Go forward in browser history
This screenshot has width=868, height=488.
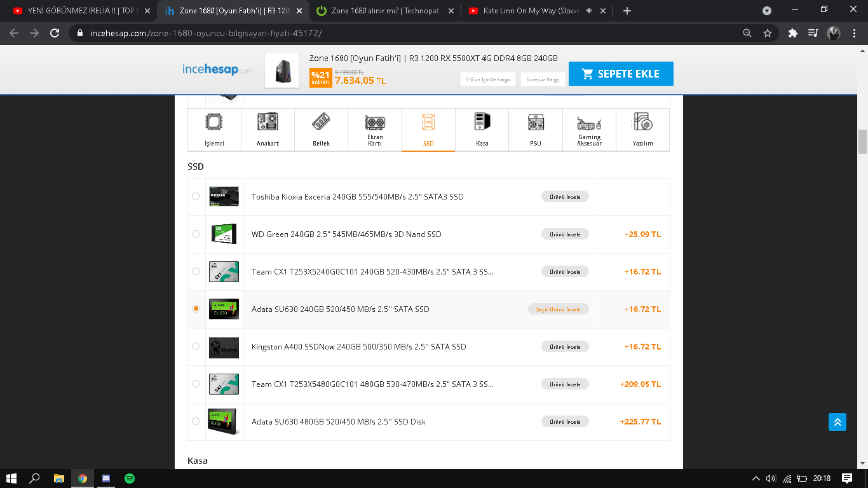pyautogui.click(x=34, y=33)
